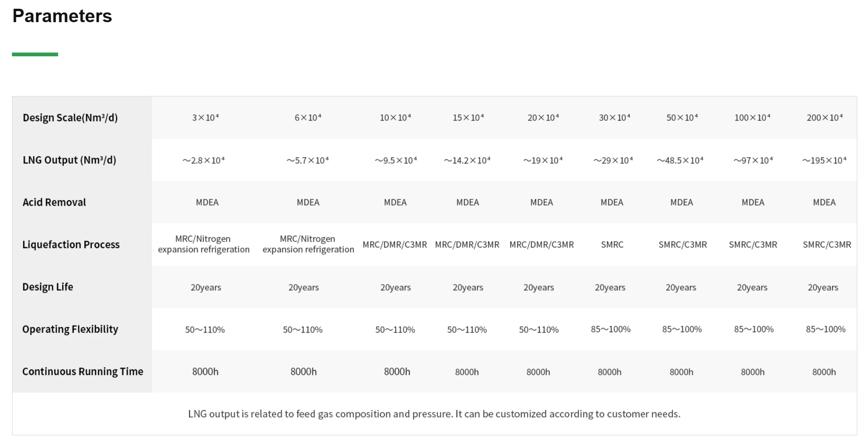
Task: Select the Design Scale(Nm³/d) row label
Action: pos(70,118)
